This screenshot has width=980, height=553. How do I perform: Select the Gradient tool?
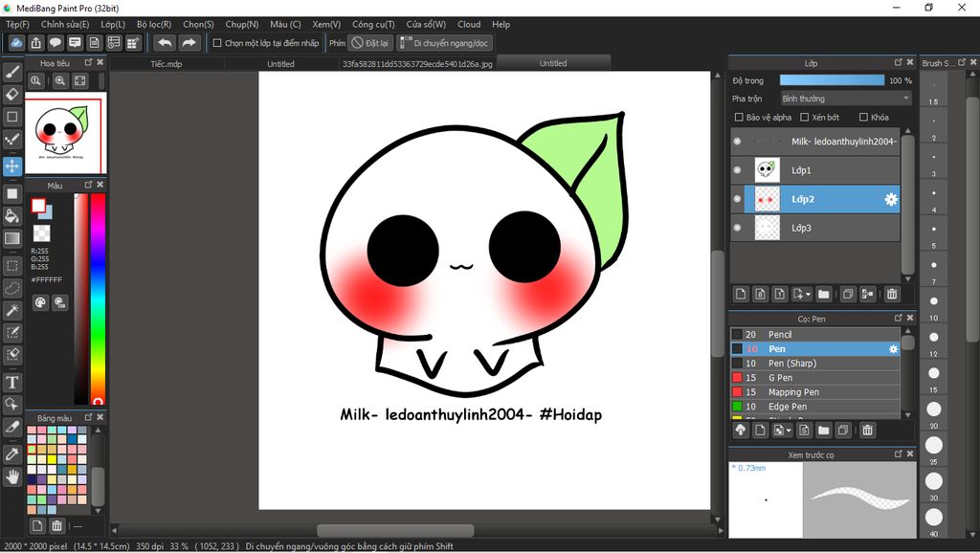tap(11, 238)
